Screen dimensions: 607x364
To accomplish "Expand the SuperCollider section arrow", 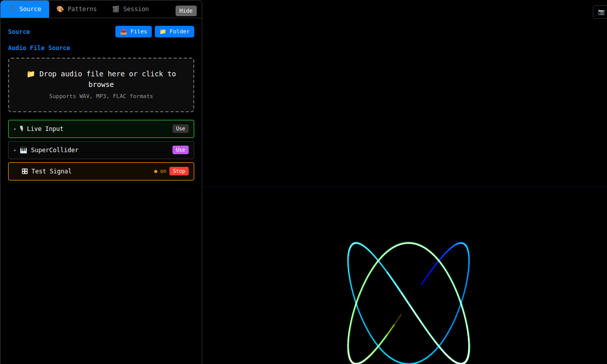I will coord(15,150).
